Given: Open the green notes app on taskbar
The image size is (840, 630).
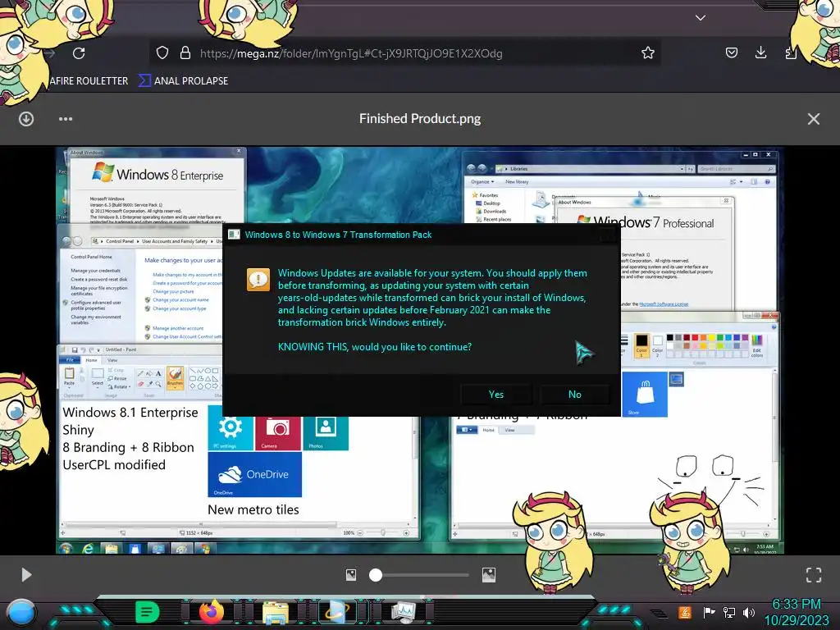Looking at the screenshot, I should click(x=148, y=612).
